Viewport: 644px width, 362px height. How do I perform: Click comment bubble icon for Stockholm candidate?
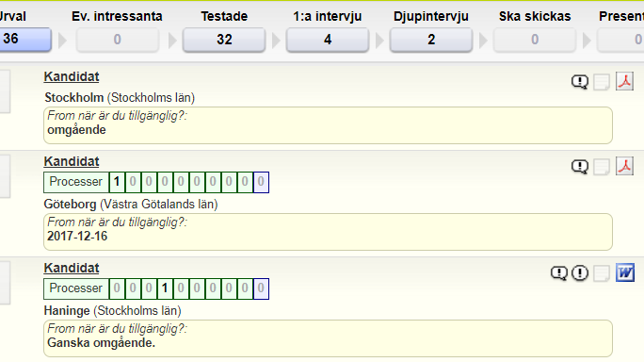[x=580, y=82]
